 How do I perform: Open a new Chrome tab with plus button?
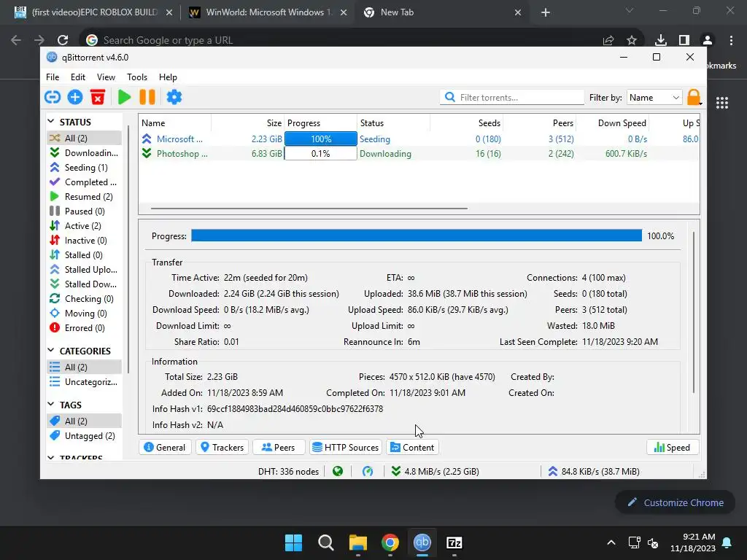tap(546, 12)
